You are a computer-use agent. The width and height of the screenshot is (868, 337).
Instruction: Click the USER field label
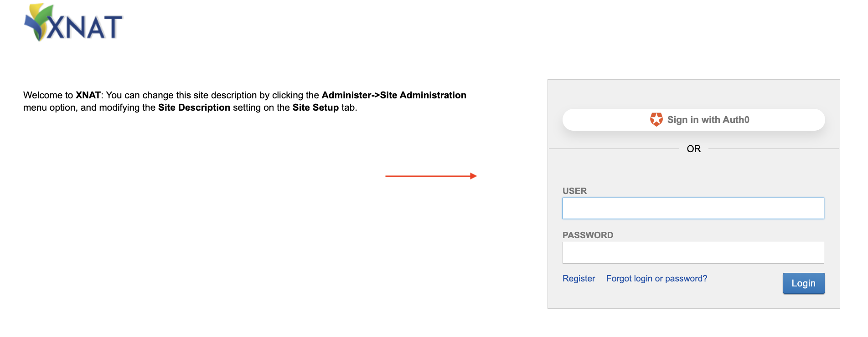click(574, 191)
